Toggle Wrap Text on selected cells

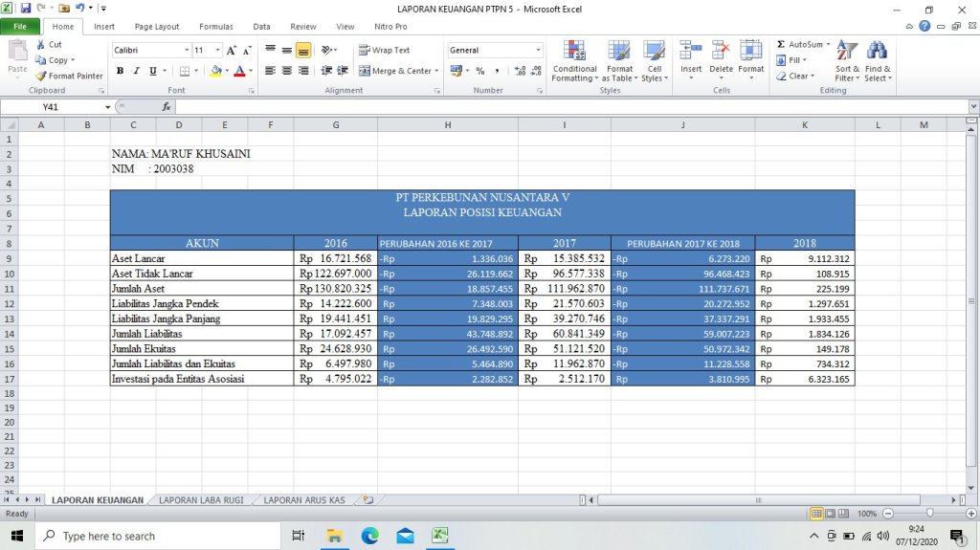[x=384, y=50]
